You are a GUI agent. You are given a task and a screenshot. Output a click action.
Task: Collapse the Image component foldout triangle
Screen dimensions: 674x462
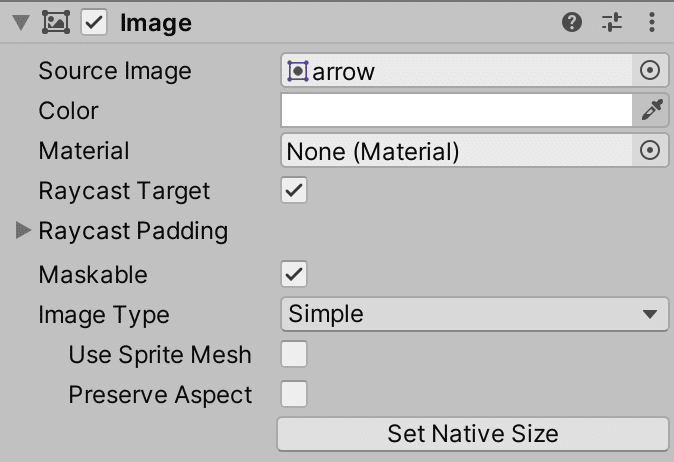coord(23,23)
